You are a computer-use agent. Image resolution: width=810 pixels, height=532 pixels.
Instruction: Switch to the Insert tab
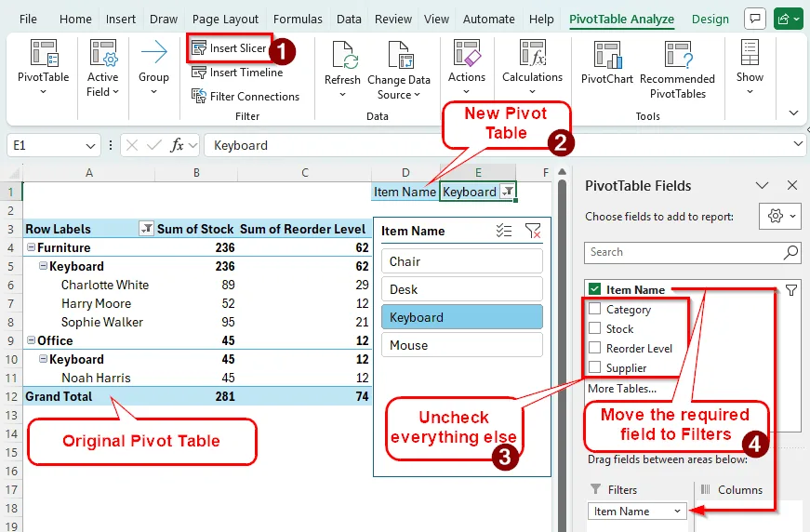[120, 20]
